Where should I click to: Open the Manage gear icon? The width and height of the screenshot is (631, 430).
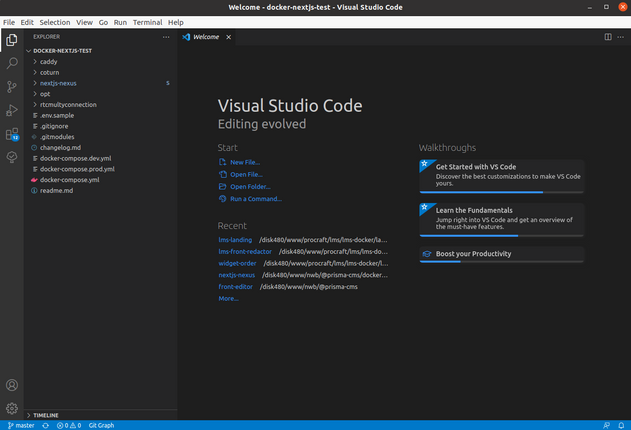pyautogui.click(x=12, y=408)
